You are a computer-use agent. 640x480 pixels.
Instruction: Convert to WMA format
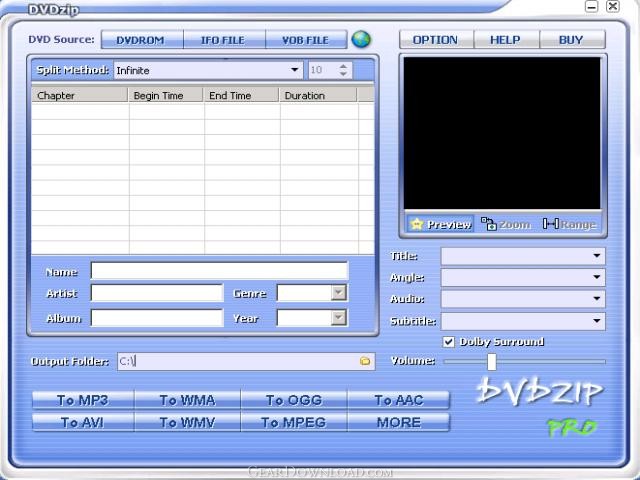pyautogui.click(x=187, y=400)
